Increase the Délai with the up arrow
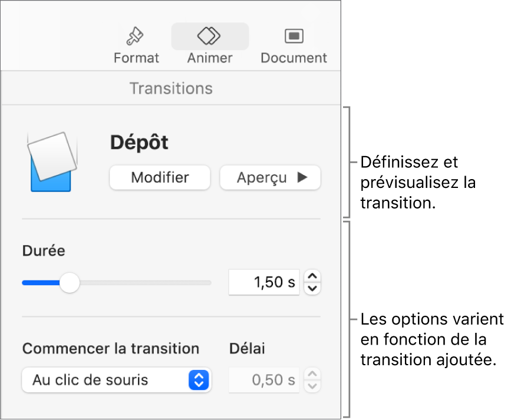511x420 pixels. click(312, 374)
